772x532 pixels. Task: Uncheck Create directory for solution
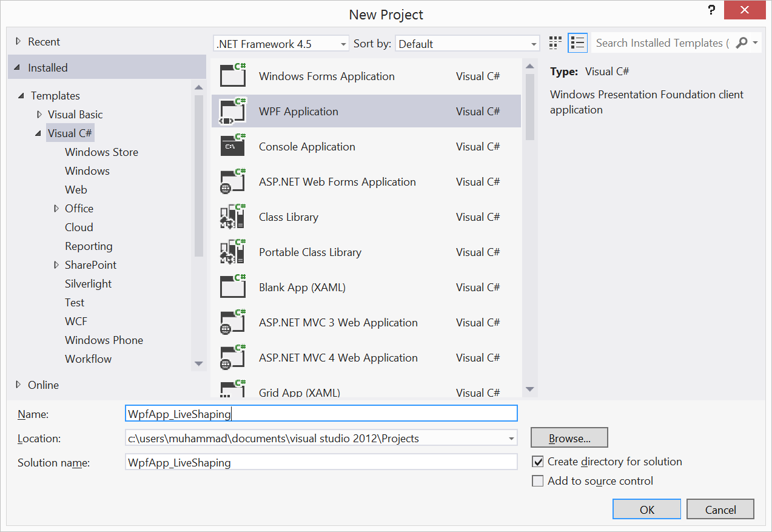[537, 461]
